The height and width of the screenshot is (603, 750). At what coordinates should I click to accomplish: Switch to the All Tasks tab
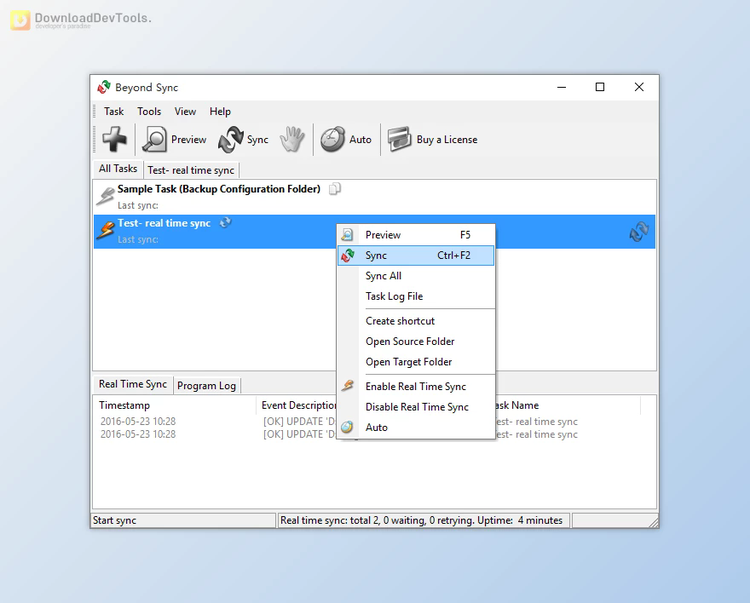pyautogui.click(x=118, y=169)
